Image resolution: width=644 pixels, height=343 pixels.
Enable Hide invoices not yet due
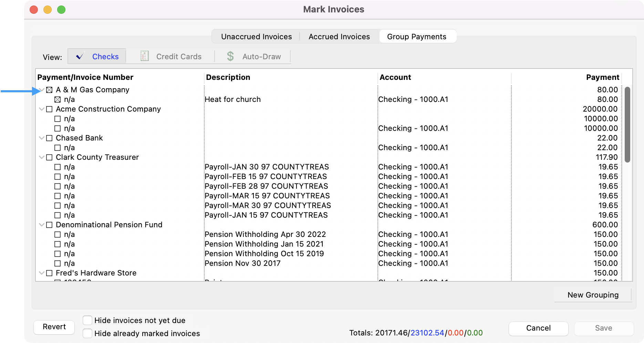tap(87, 320)
